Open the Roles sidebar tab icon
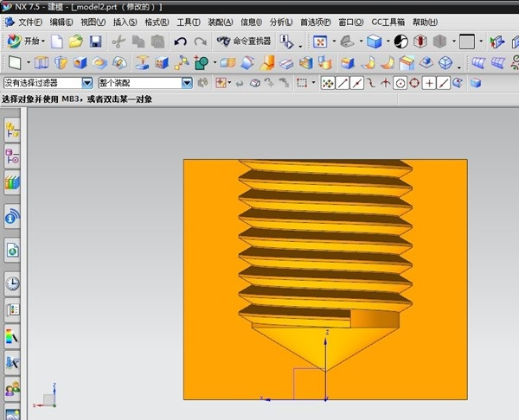This screenshot has width=519, height=420. pyautogui.click(x=12, y=390)
